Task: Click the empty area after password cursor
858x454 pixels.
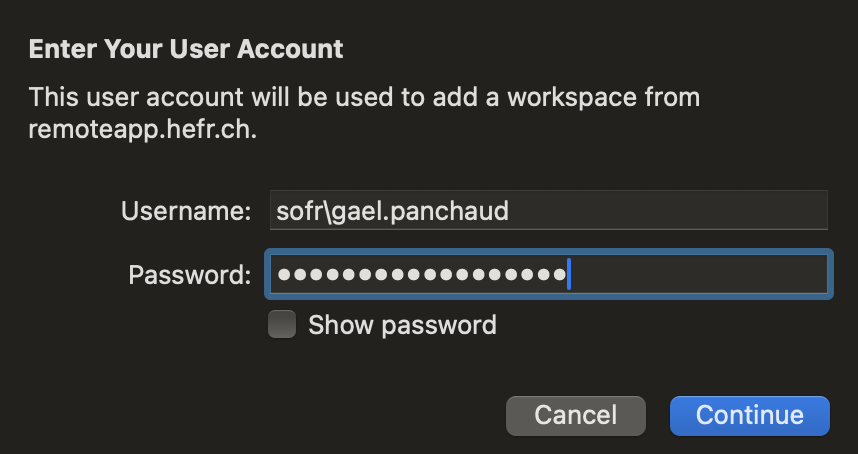Action: tap(698, 274)
